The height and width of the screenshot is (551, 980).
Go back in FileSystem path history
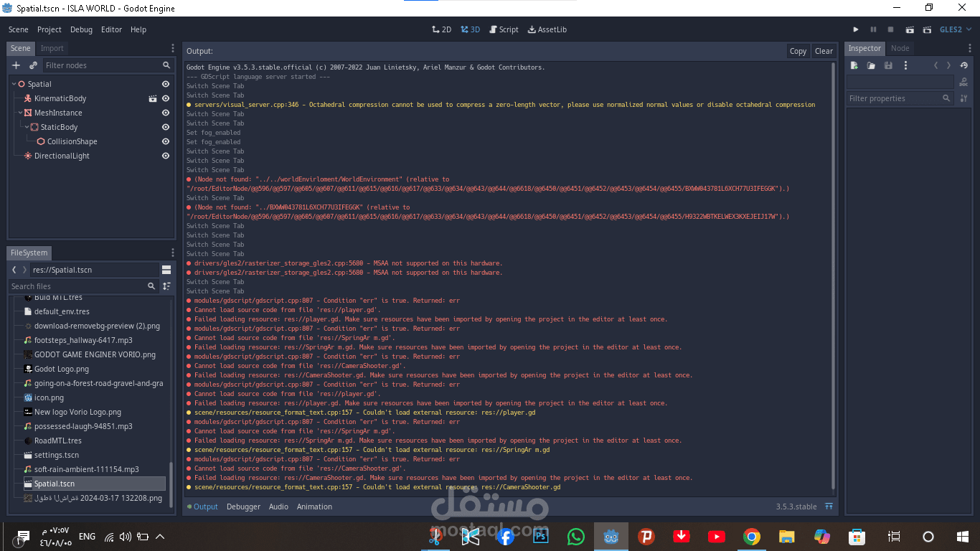14,270
